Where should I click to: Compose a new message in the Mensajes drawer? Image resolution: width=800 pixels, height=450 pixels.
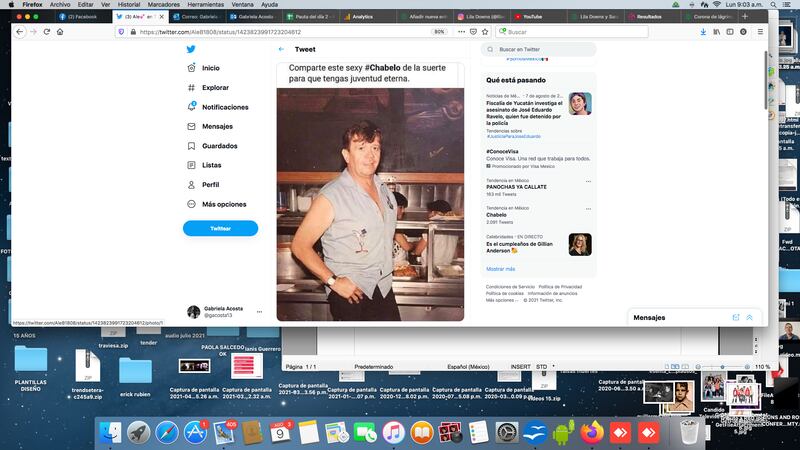click(736, 317)
